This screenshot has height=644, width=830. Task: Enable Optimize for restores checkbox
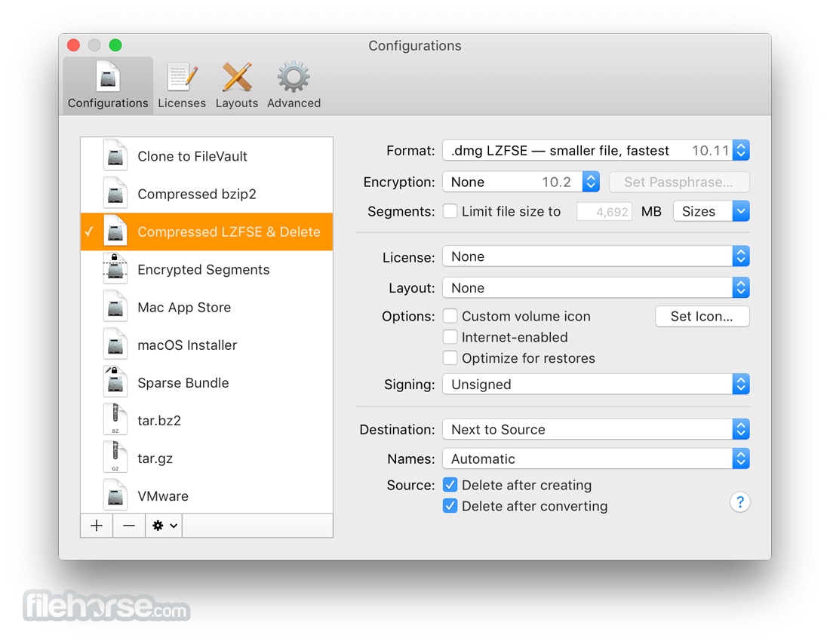click(x=450, y=358)
